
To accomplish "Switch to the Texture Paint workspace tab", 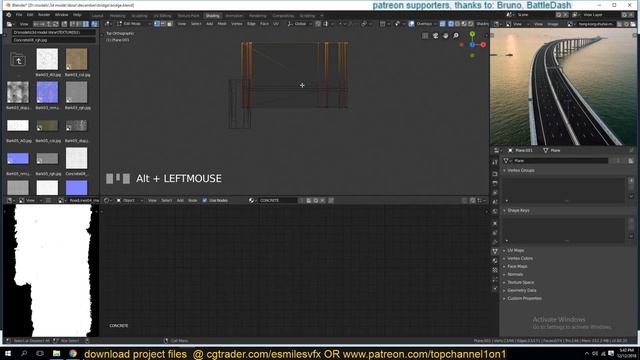I will pyautogui.click(x=188, y=16).
